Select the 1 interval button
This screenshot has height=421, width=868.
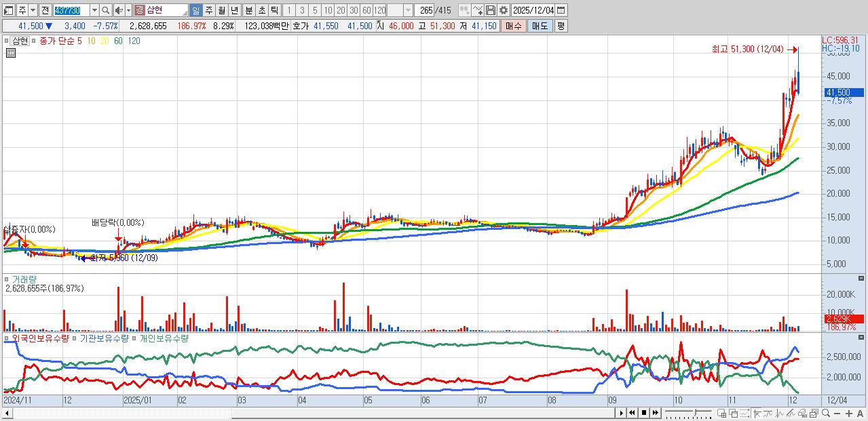(288, 10)
